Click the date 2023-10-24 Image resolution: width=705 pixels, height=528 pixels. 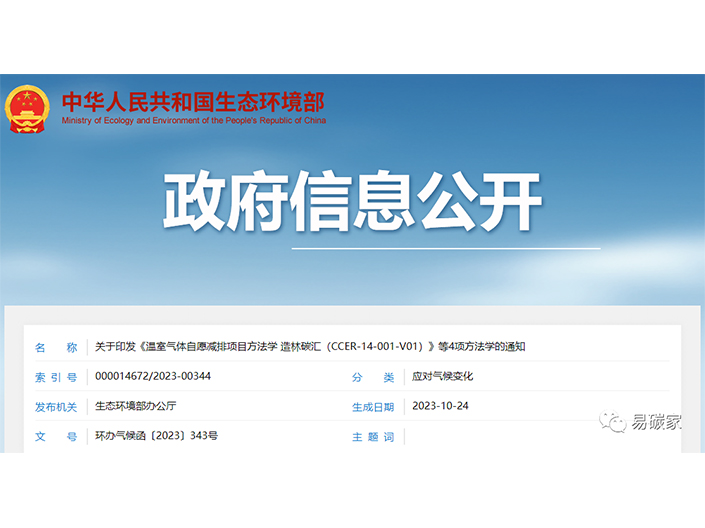(440, 407)
